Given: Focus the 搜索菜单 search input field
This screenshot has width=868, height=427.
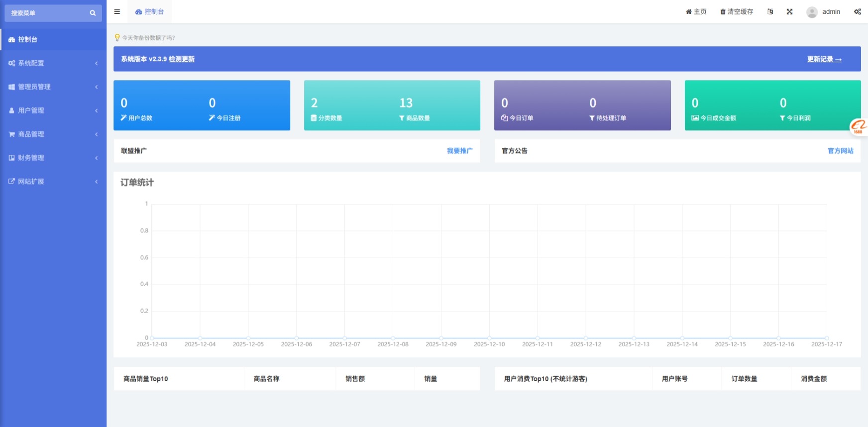Looking at the screenshot, I should [x=47, y=13].
